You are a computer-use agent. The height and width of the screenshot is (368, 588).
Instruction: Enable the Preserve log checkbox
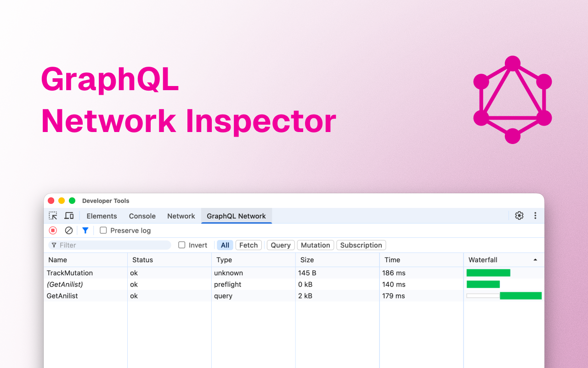(103, 230)
